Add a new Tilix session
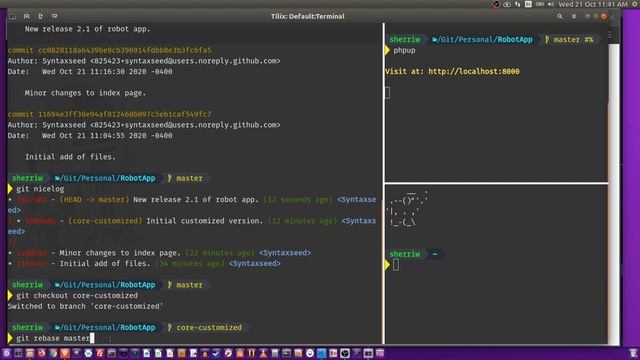 point(27,16)
